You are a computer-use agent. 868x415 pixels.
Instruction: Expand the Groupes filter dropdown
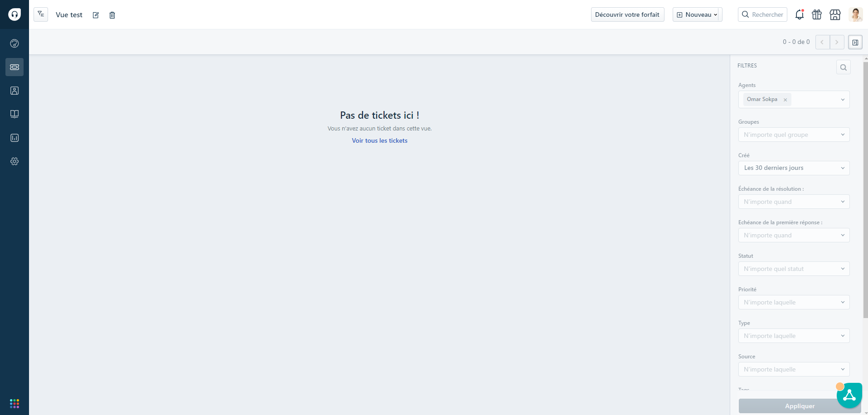[794, 135]
